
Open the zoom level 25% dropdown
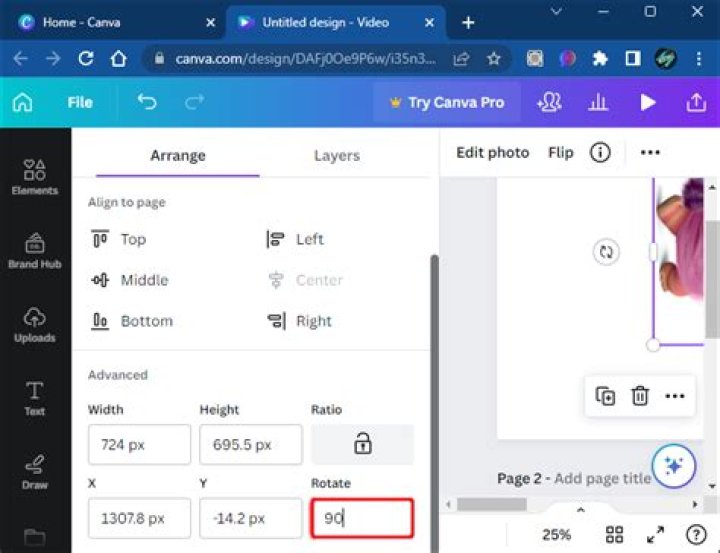coord(556,535)
